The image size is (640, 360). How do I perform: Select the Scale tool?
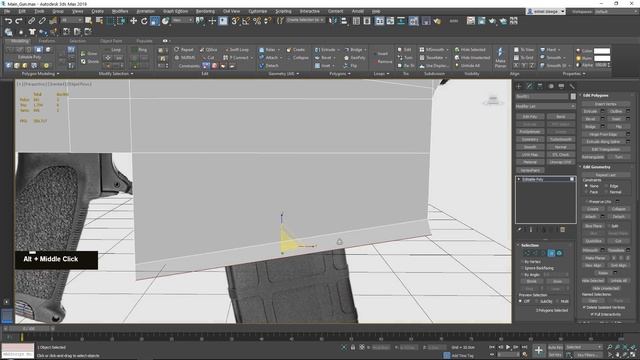tap(155, 21)
